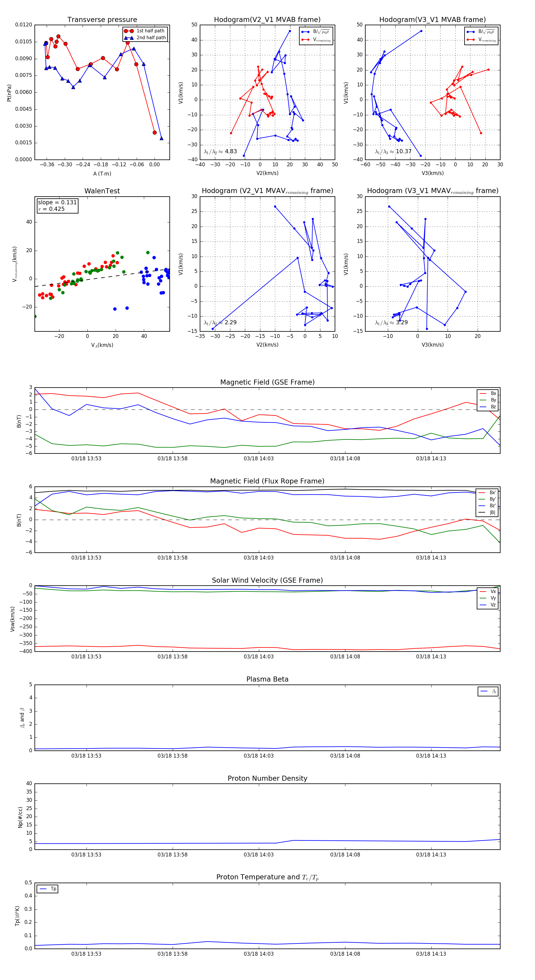Screen dimensions: 535x980
Task: Select the βp legend entry in Plasma Beta panel
Action: (x=488, y=691)
